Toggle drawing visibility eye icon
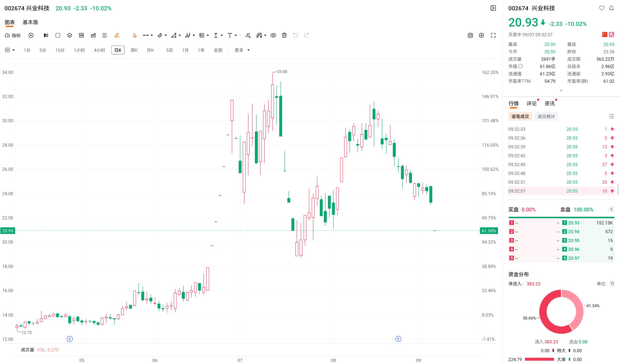The width and height of the screenshot is (620, 364). pyautogui.click(x=273, y=35)
